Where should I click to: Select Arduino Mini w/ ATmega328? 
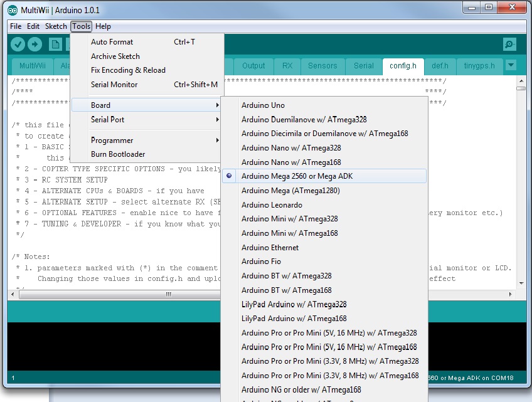click(324, 219)
